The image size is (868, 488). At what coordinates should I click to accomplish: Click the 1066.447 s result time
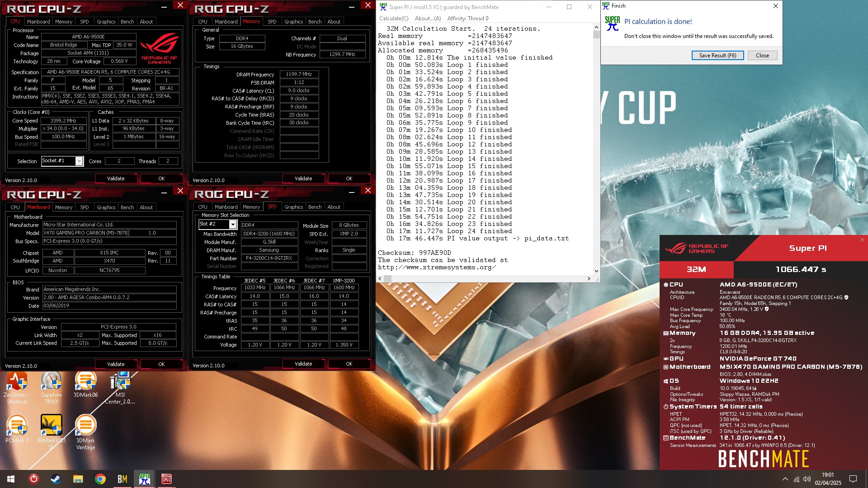coord(801,269)
